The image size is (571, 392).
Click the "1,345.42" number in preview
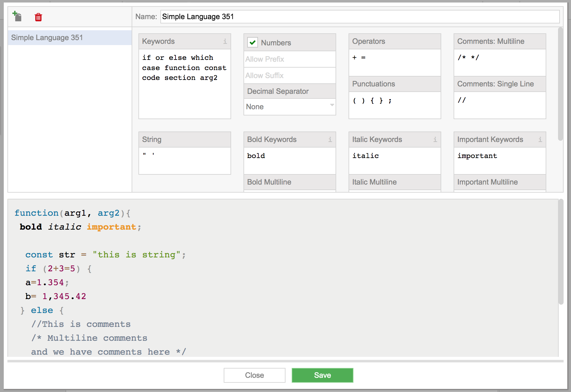tap(64, 296)
